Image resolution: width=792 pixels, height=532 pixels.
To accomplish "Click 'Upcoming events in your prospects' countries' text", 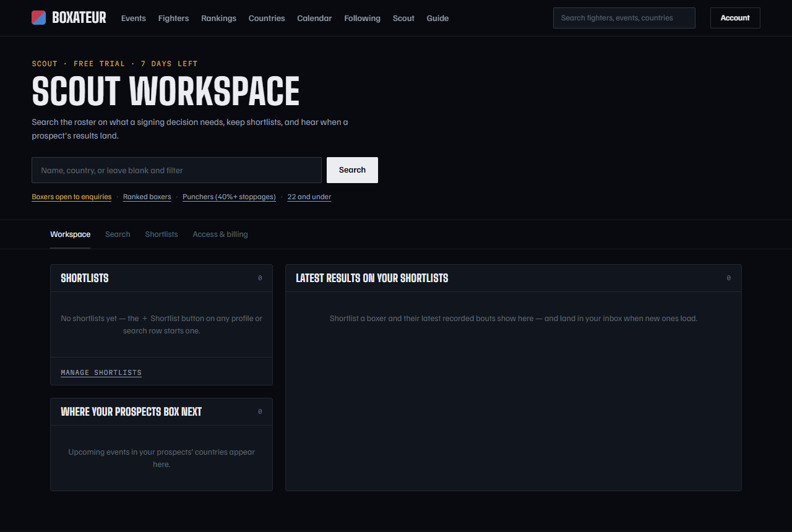I will point(161,458).
